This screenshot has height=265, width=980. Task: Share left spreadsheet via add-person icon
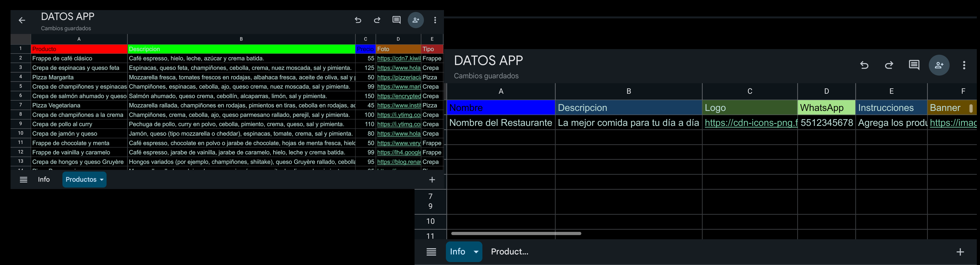pos(416,20)
